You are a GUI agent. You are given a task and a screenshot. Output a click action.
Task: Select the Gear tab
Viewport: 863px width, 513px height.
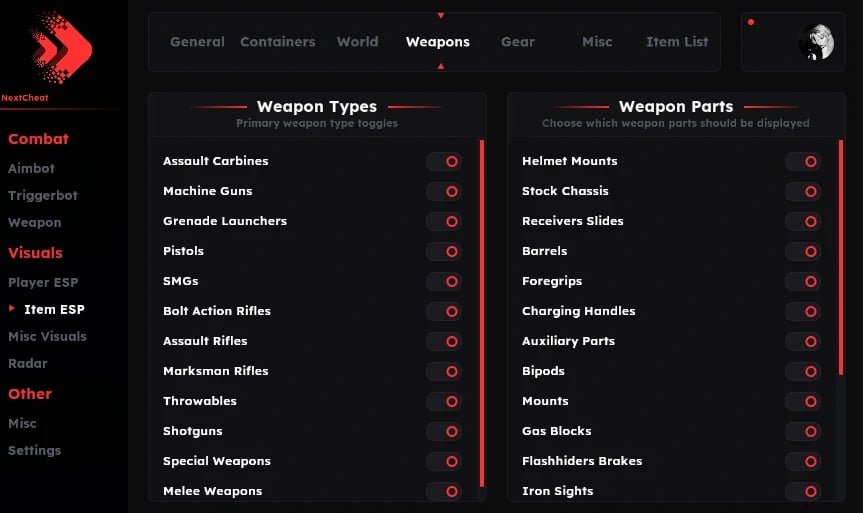[518, 42]
